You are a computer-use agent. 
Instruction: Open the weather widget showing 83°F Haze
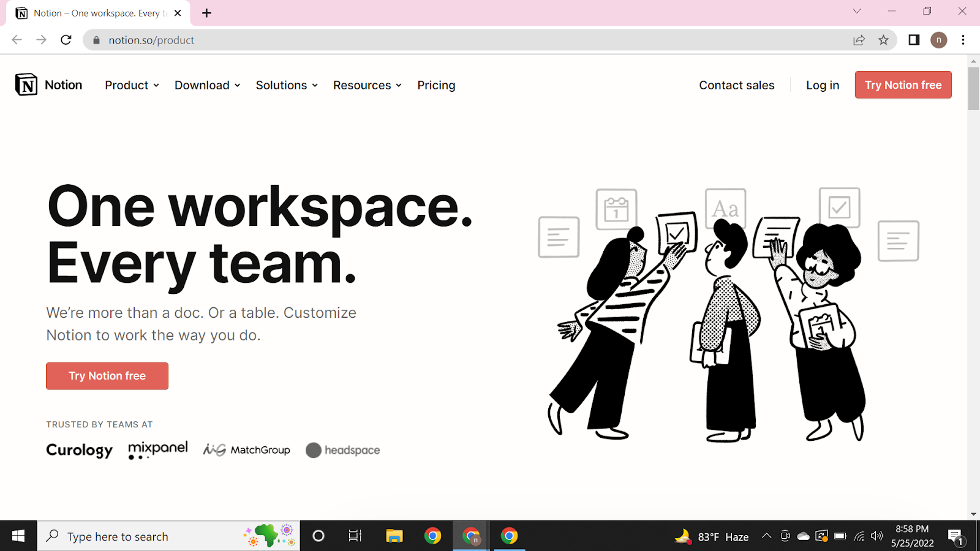point(712,537)
